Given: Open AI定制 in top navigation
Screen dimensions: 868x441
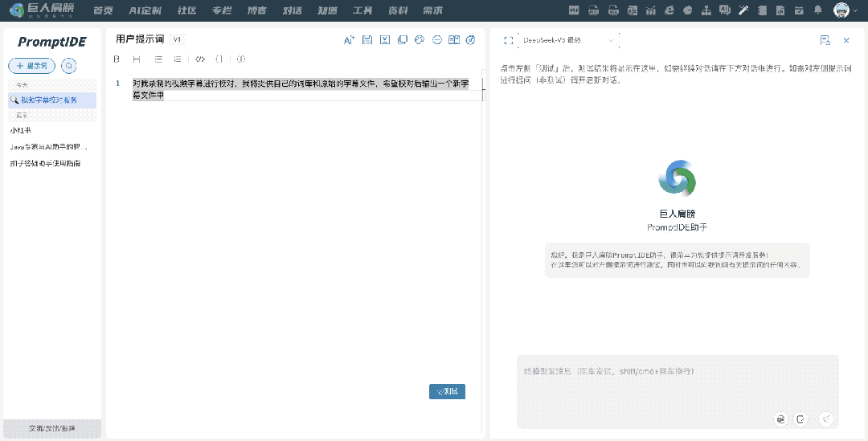Looking at the screenshot, I should [x=145, y=10].
